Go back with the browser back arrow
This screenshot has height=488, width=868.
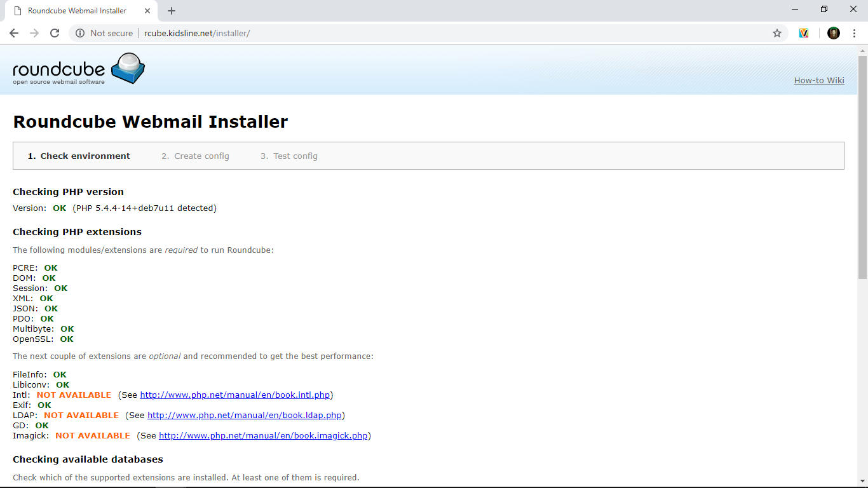point(14,33)
